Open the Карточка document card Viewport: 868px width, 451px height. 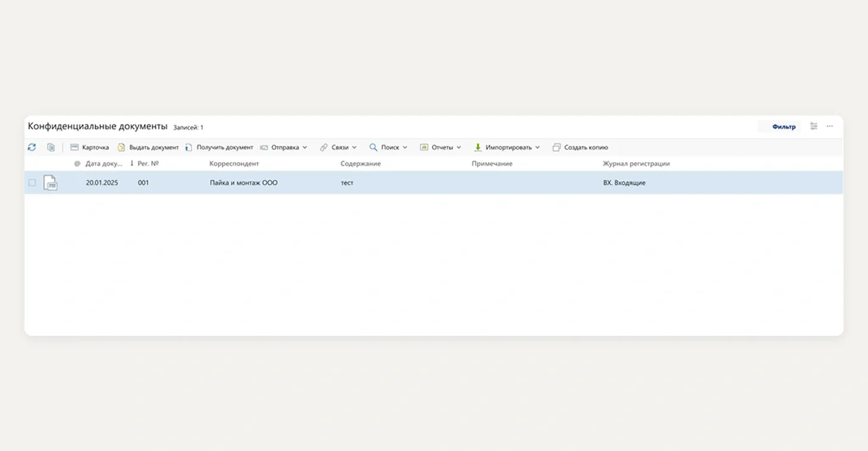89,147
